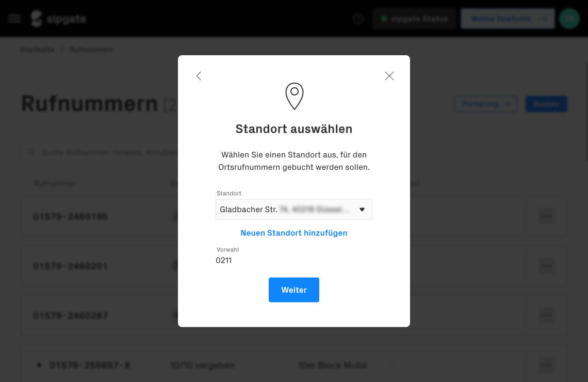Open the three-dot menu for 01579-2460195
588x382 pixels.
coord(547,216)
